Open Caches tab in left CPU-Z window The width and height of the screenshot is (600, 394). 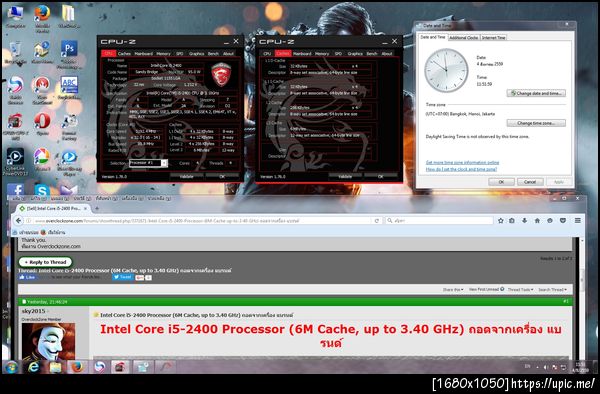tap(124, 54)
